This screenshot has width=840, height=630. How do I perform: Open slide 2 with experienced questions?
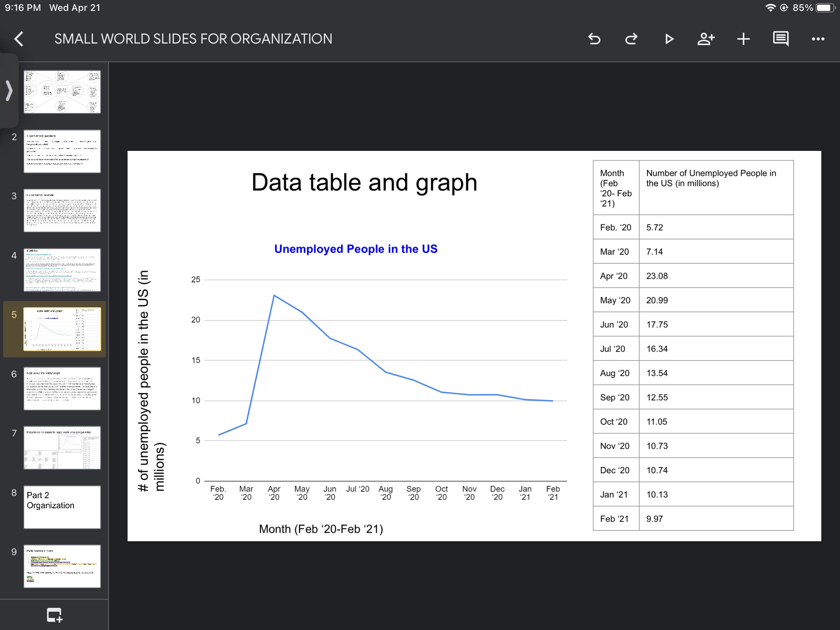click(62, 151)
